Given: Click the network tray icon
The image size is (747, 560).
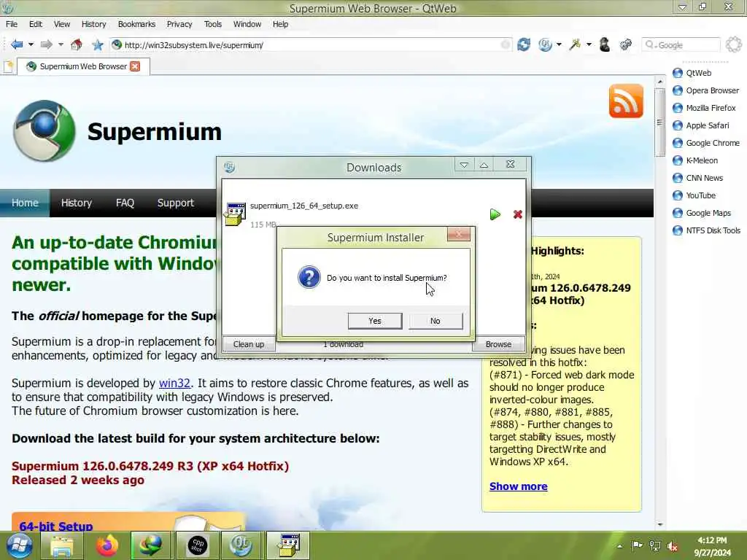Looking at the screenshot, I should coord(655,546).
